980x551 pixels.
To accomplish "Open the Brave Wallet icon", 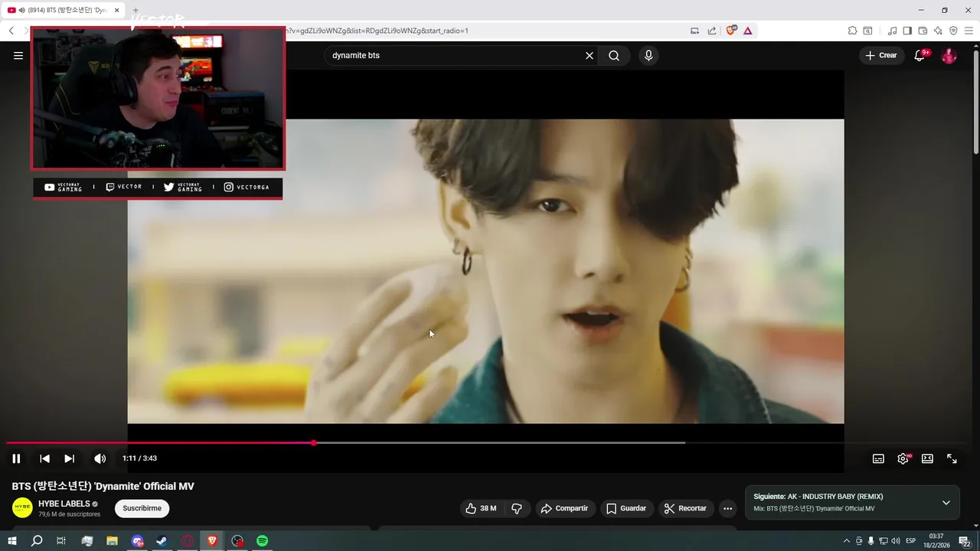I will (x=923, y=31).
